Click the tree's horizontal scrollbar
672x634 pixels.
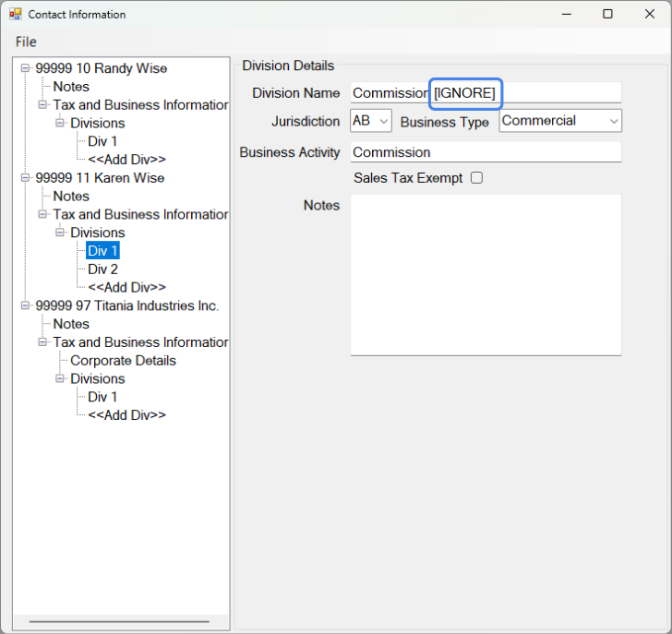click(x=120, y=622)
